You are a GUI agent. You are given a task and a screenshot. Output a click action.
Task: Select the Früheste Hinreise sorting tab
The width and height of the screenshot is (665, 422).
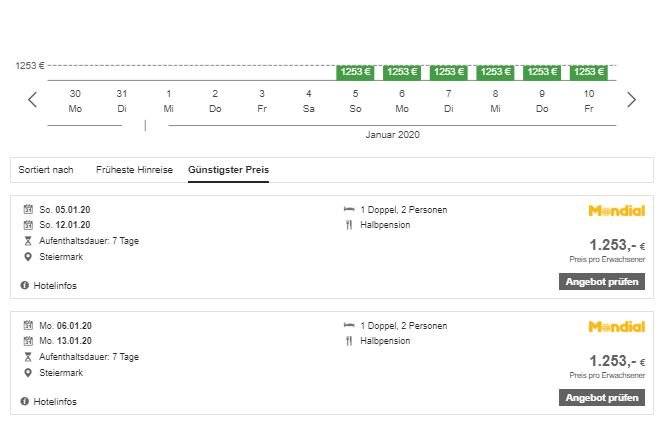tap(134, 170)
